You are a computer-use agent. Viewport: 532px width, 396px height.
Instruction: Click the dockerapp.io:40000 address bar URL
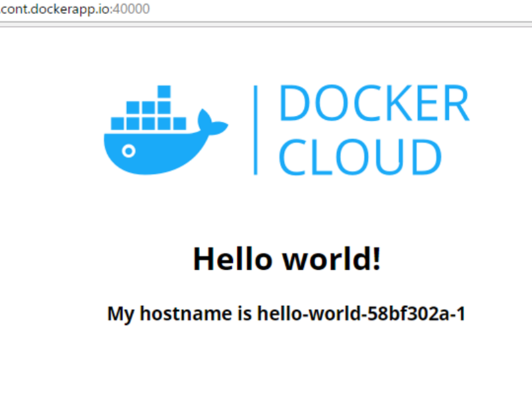click(x=74, y=9)
